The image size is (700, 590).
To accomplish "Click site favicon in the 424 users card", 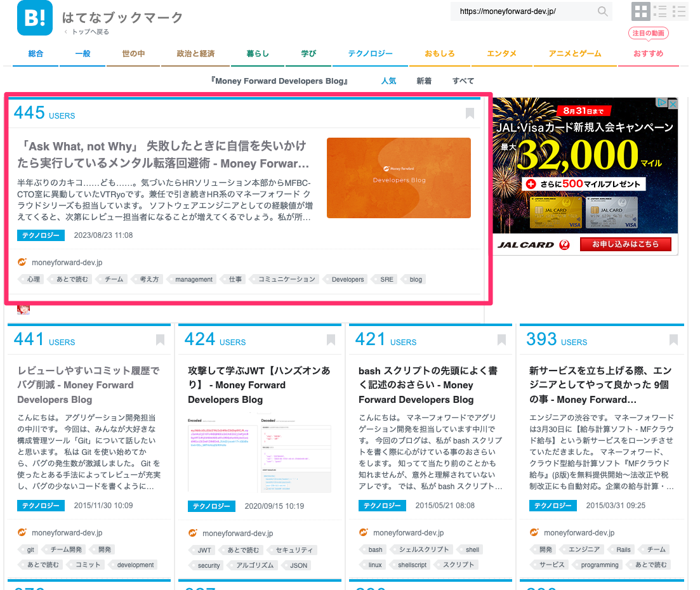I will (x=192, y=533).
